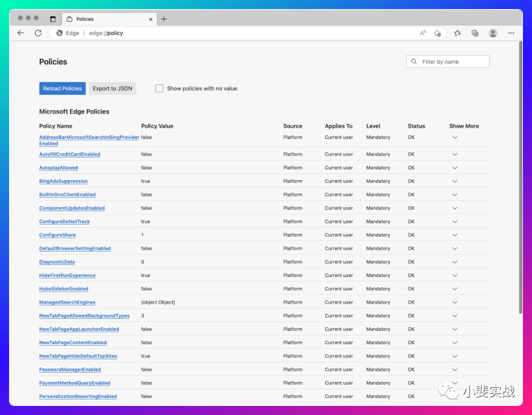Click the page vertical scrollbar
This screenshot has width=532, height=415.
coord(521,178)
